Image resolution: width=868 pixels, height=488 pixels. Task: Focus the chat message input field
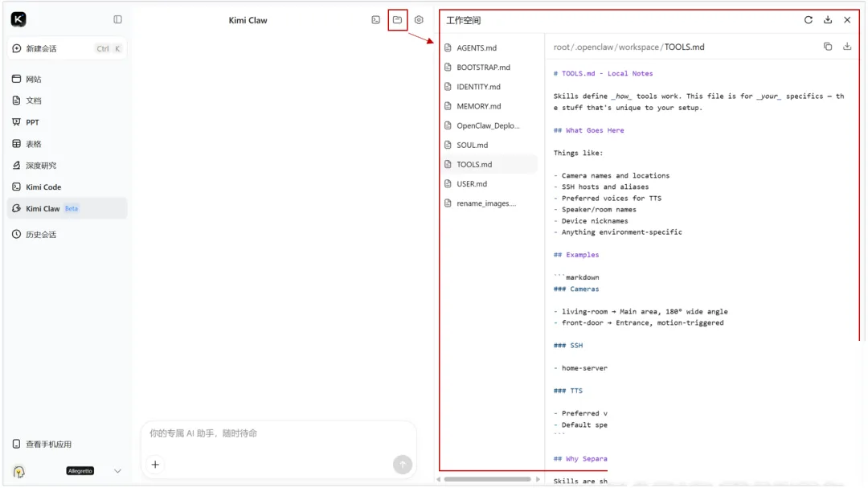(278, 433)
